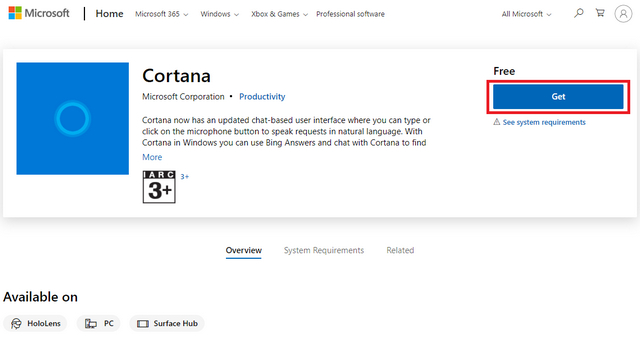Click the HoloLens device icon
The height and width of the screenshot is (360, 640).
(16, 324)
